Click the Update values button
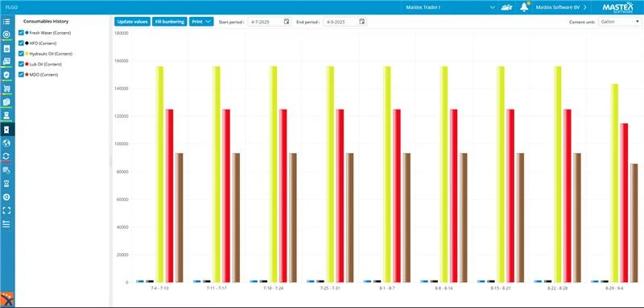 [x=132, y=22]
